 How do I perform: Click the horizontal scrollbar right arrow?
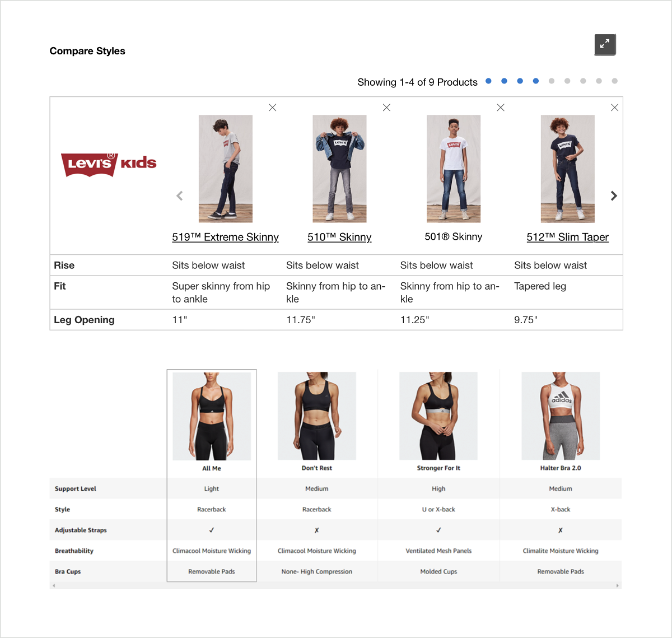(x=618, y=585)
